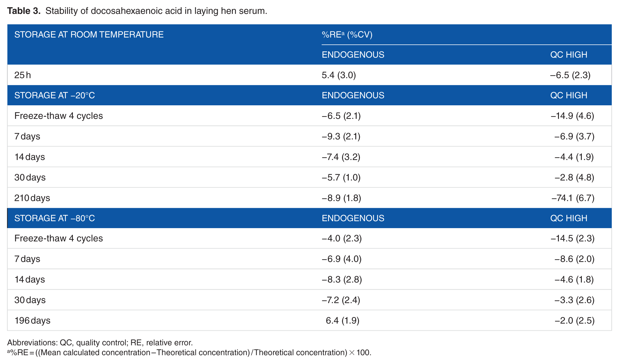Click the –14.9 (4.6) QC high value
Viewport: 619px width, 364px height.
pos(572,116)
